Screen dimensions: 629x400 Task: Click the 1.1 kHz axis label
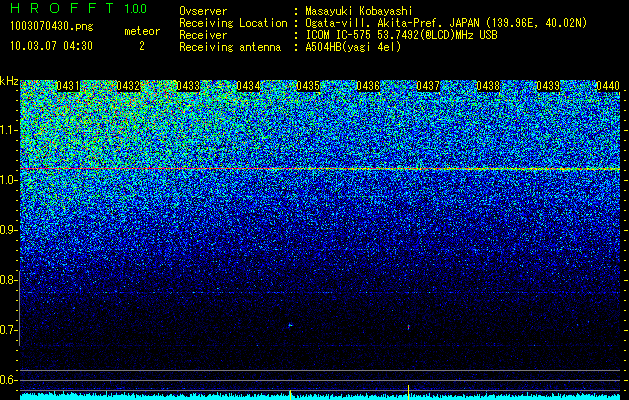point(8,130)
